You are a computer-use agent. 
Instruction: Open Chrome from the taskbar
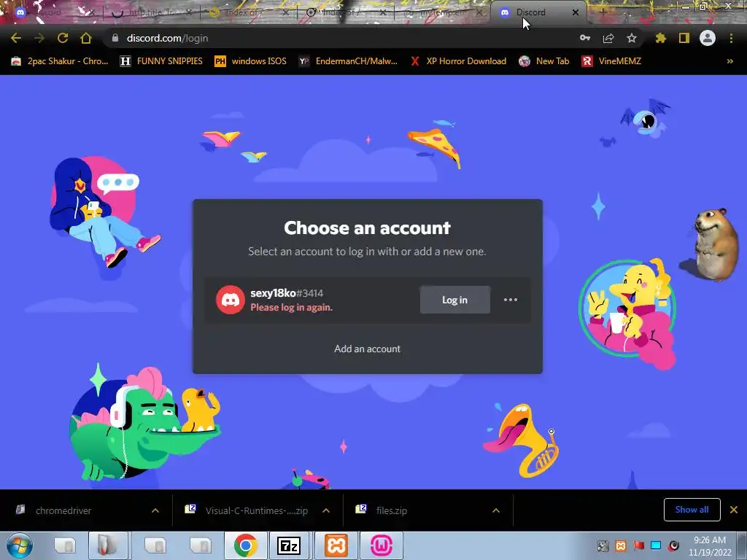(245, 545)
